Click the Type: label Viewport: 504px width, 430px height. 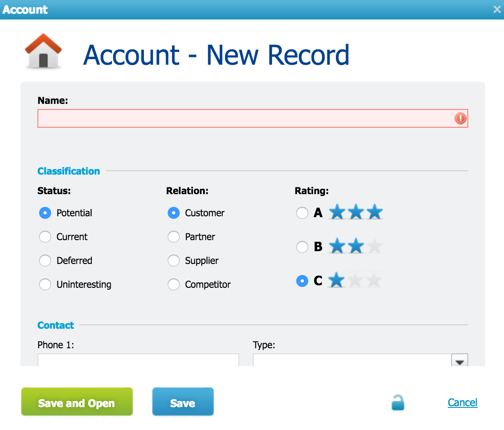pyautogui.click(x=264, y=345)
